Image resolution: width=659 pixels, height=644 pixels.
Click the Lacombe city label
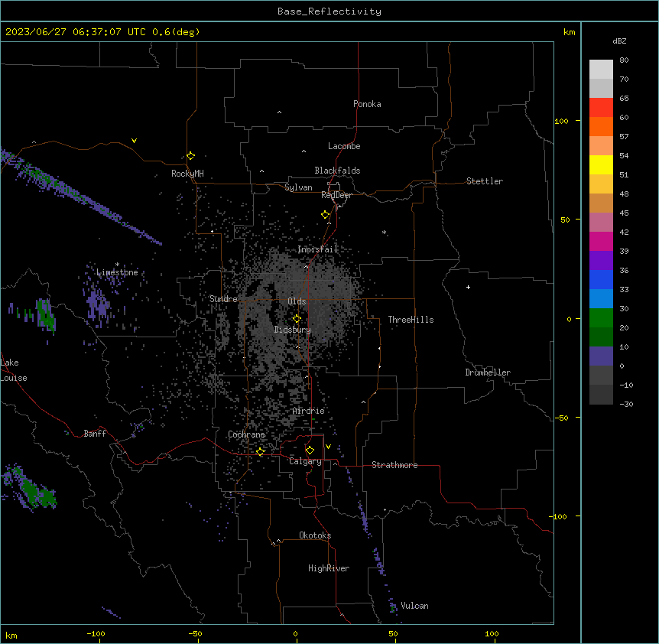(x=344, y=146)
